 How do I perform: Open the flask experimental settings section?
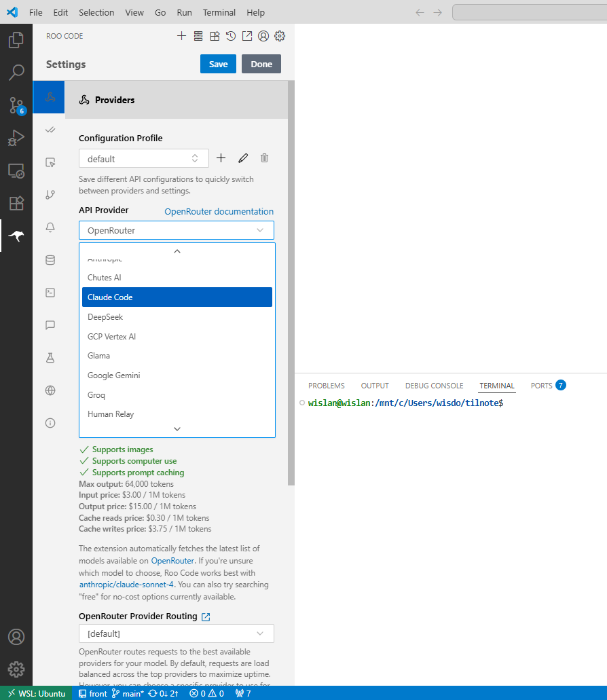coord(50,358)
